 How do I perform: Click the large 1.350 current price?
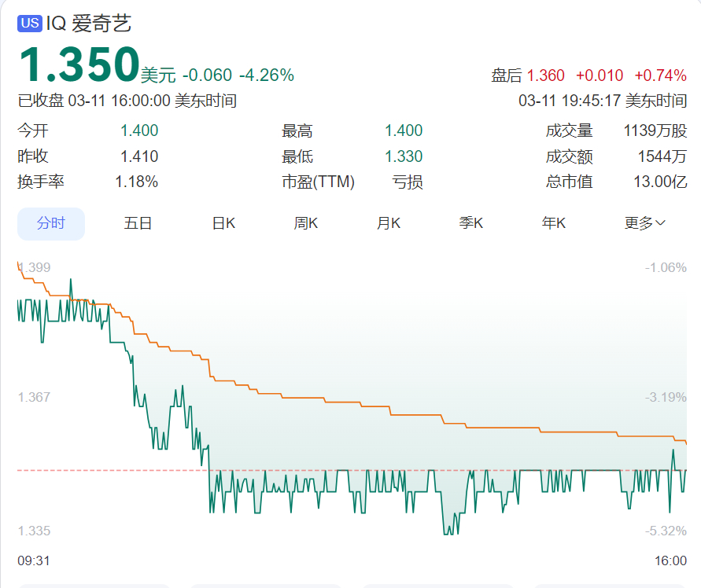coord(79,64)
